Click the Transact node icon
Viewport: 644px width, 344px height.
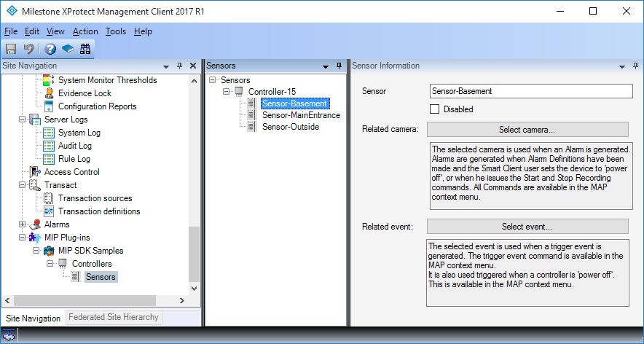pyautogui.click(x=35, y=185)
